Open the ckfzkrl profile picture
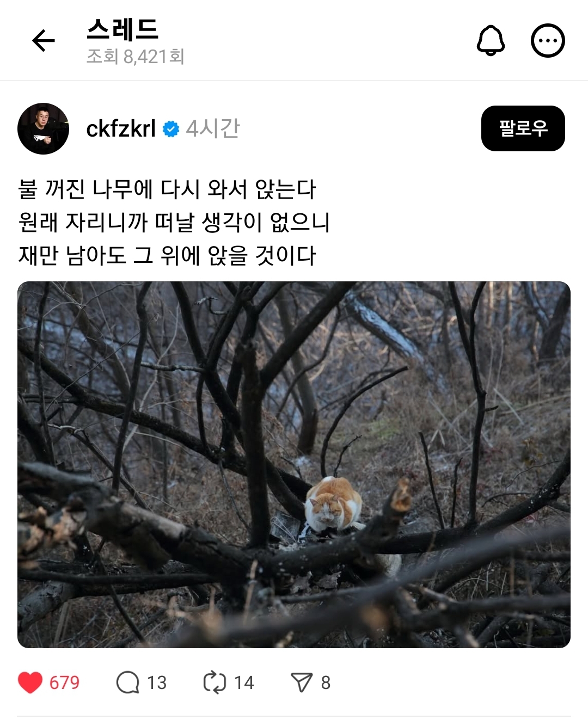The width and height of the screenshot is (588, 726). pos(44,128)
